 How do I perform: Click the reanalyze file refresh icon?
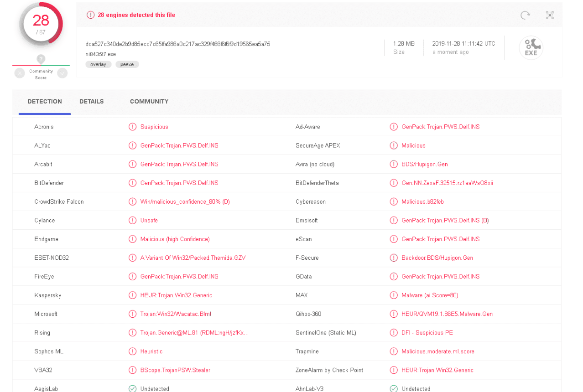(525, 15)
